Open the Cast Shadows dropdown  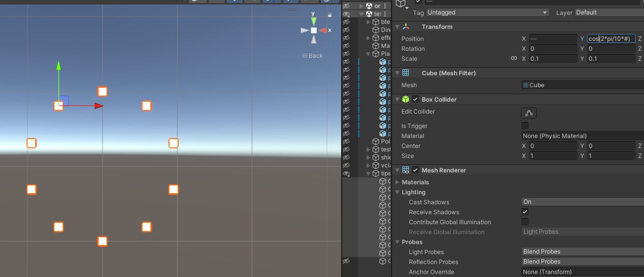[583, 202]
